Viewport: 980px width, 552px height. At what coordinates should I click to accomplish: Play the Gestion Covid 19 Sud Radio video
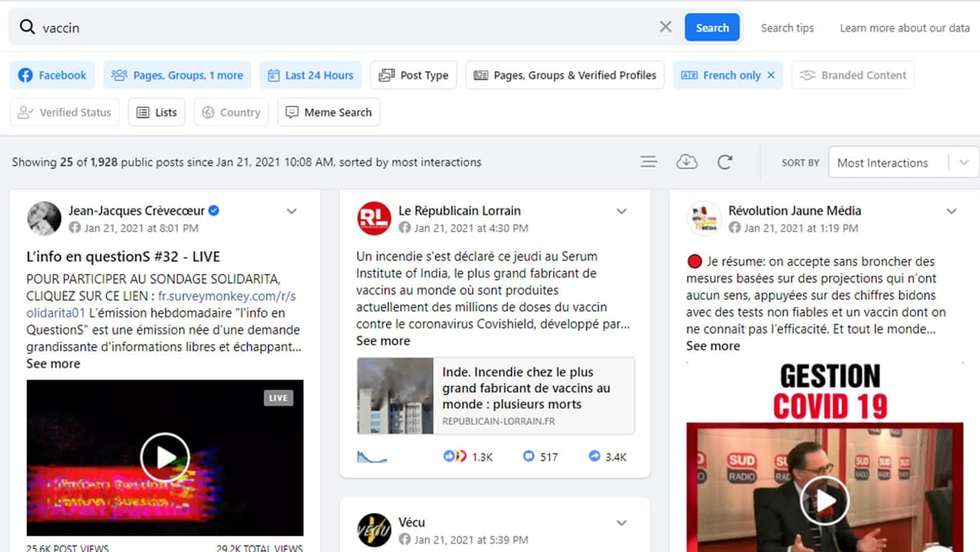coord(825,500)
